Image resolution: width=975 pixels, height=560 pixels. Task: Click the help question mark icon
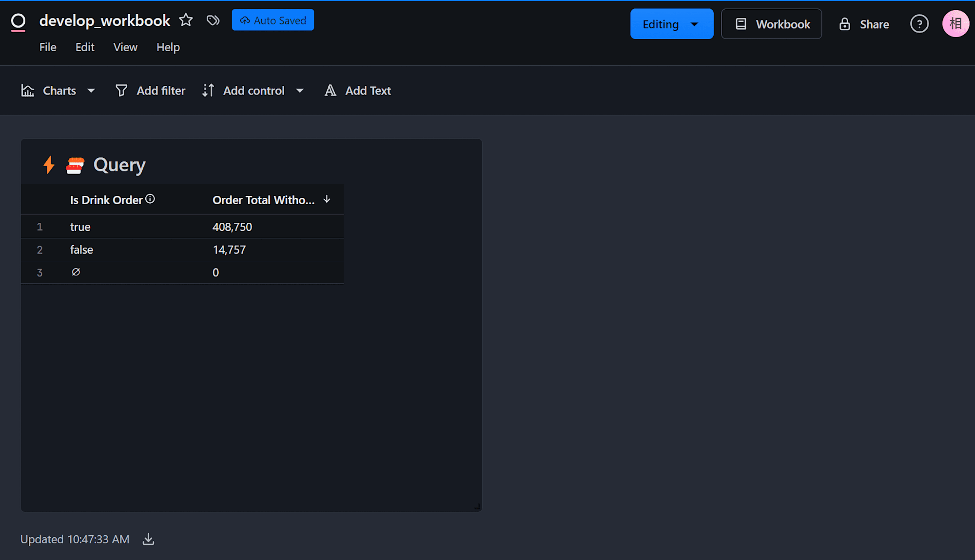[919, 24]
